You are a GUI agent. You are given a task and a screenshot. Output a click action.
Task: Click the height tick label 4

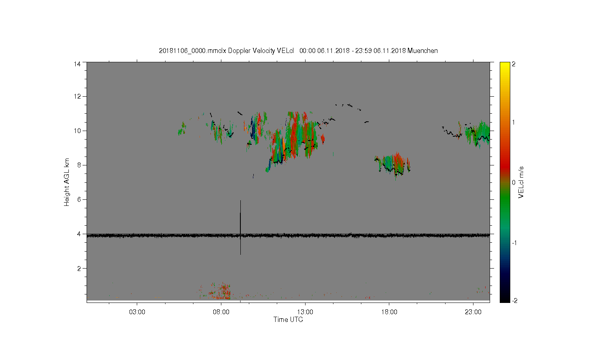click(79, 234)
